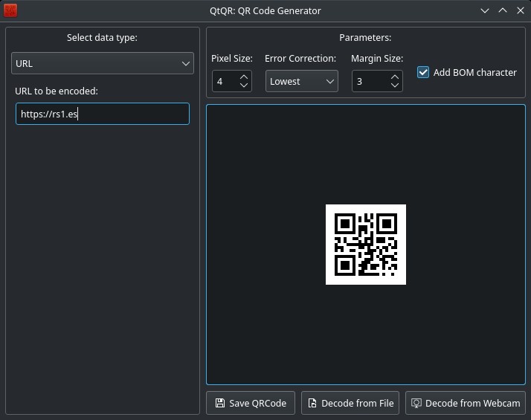
Task: Click the 'Select data type:' label
Action: [x=103, y=38]
